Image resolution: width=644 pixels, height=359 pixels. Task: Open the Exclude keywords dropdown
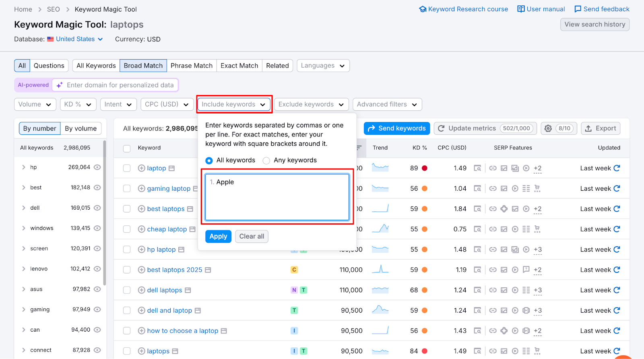tap(311, 104)
